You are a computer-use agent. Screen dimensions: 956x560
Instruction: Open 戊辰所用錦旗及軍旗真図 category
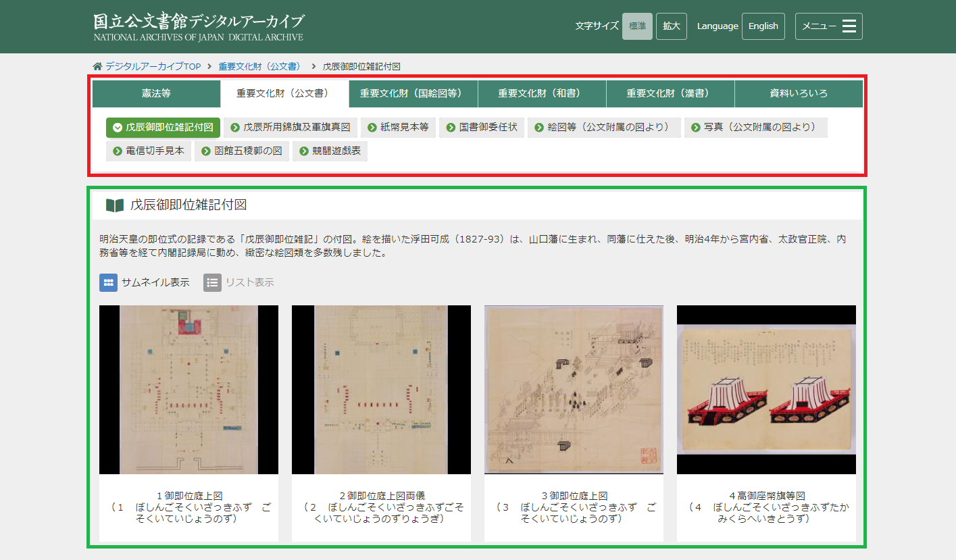point(291,128)
